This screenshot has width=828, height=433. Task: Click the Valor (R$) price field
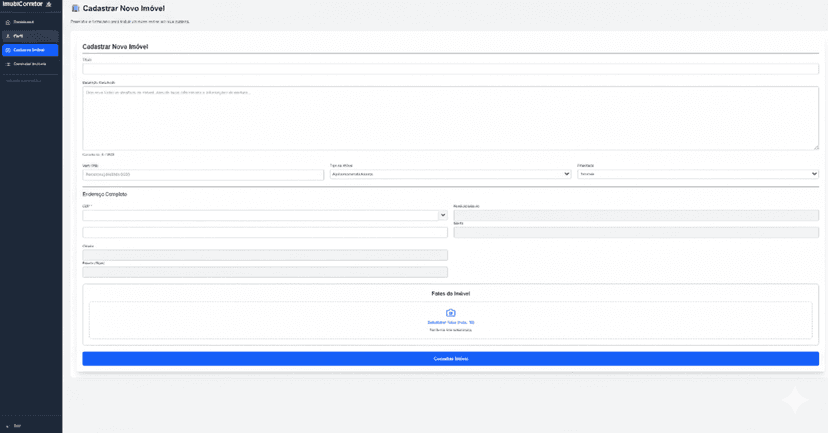(x=203, y=174)
